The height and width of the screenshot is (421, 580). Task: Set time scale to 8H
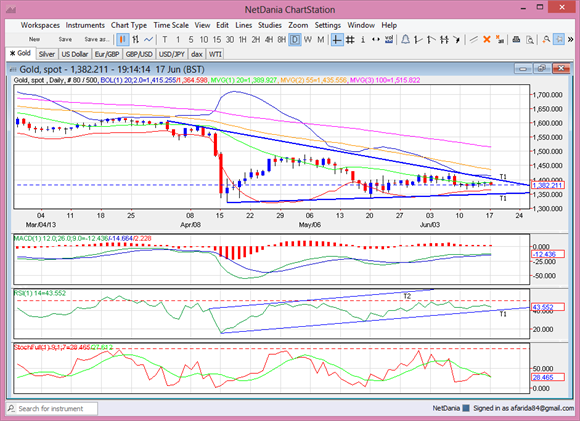pos(281,40)
